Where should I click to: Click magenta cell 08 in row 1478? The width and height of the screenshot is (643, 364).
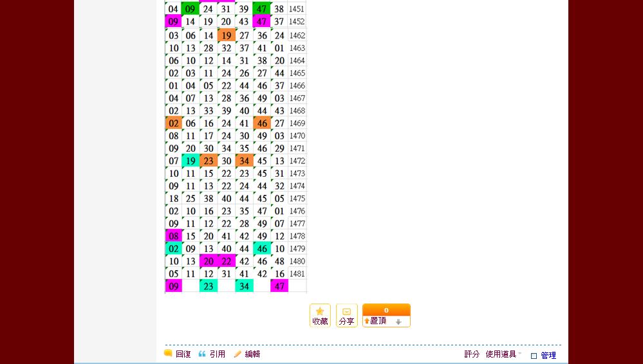pyautogui.click(x=173, y=236)
